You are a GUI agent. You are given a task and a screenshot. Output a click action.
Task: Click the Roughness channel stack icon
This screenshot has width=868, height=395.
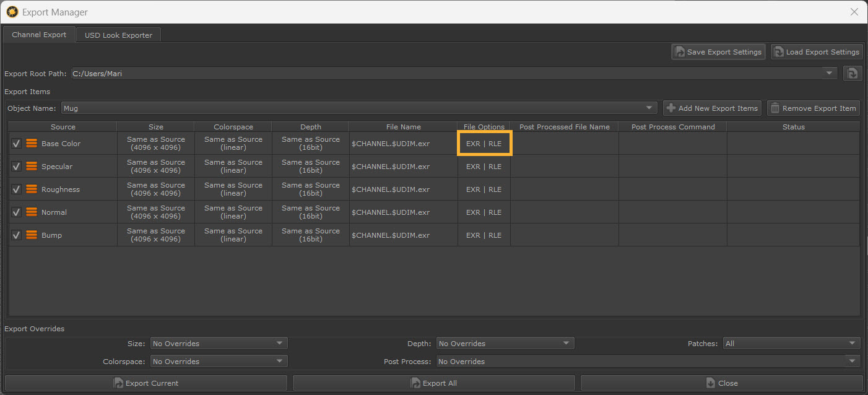click(32, 189)
